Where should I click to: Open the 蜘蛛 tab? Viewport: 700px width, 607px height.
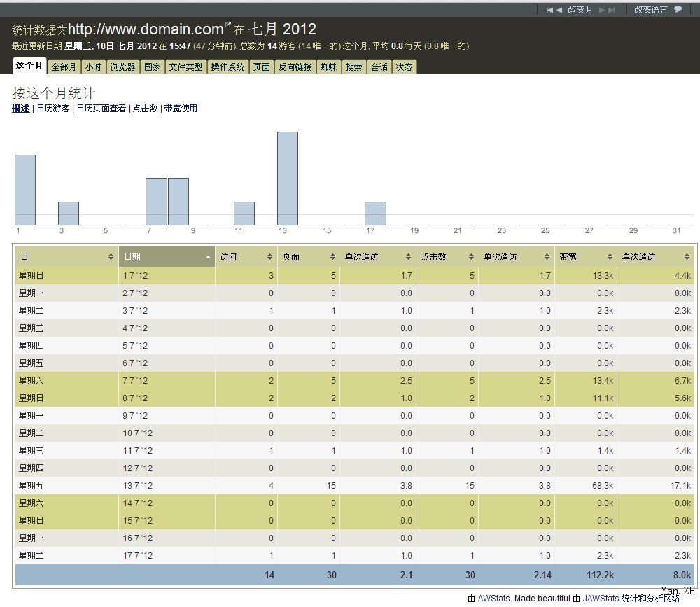click(328, 67)
